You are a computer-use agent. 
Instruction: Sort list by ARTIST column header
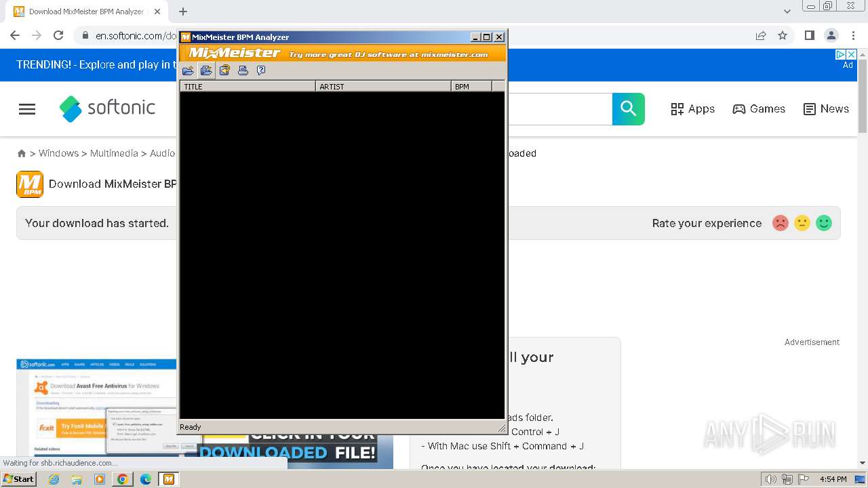[383, 86]
